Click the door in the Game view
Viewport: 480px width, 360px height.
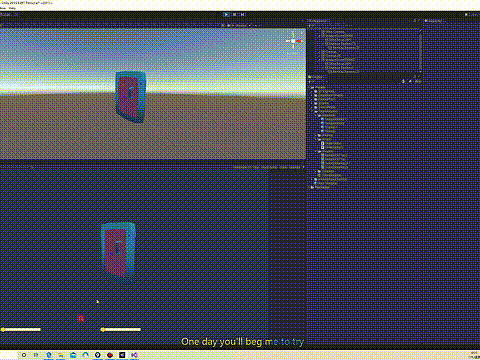point(118,252)
